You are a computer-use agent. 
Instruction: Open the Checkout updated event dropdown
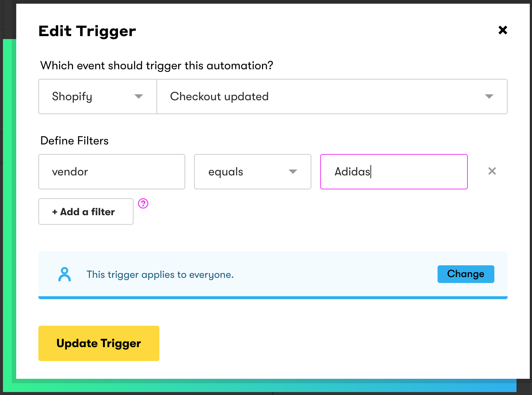pos(332,97)
